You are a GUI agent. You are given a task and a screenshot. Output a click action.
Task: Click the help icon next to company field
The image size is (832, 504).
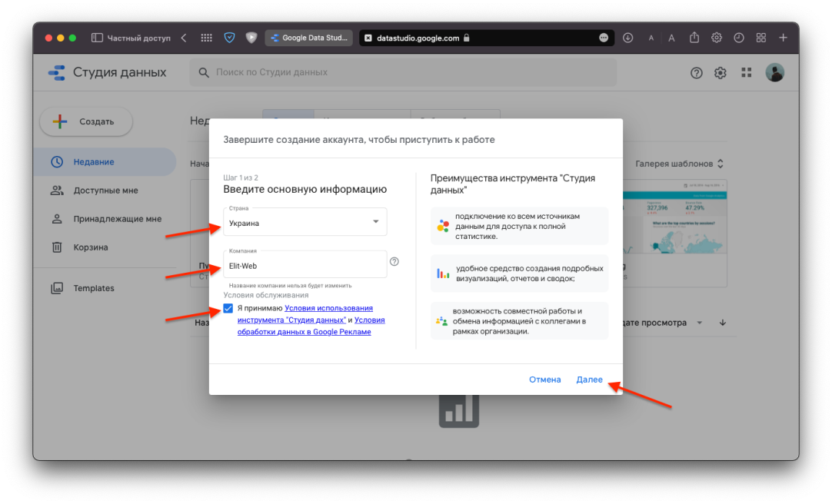tap(394, 261)
